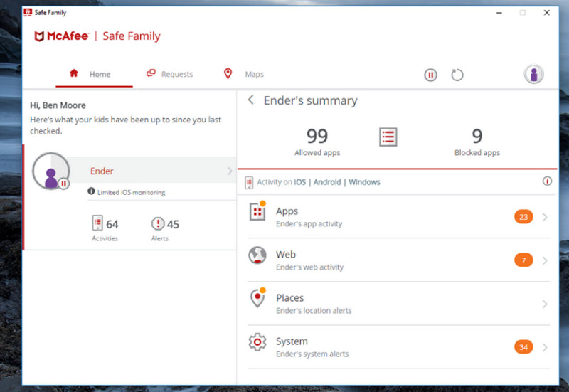Select Ender in the kids list
569x392 pixels.
tap(152, 171)
